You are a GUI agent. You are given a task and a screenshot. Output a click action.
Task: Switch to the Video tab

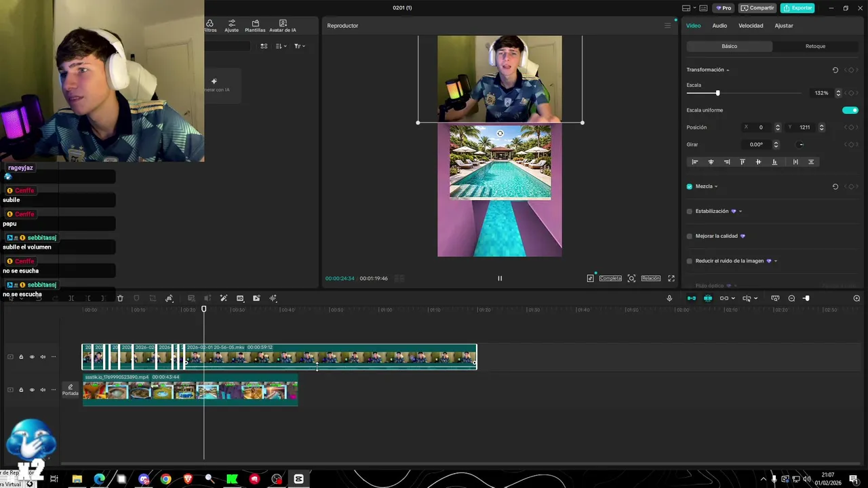pos(693,26)
